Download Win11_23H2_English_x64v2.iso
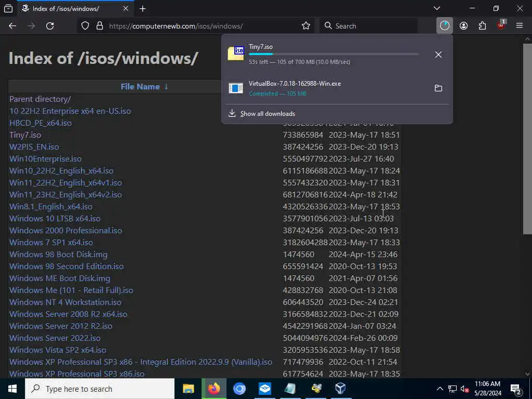The width and height of the screenshot is (532, 399). [x=65, y=194]
